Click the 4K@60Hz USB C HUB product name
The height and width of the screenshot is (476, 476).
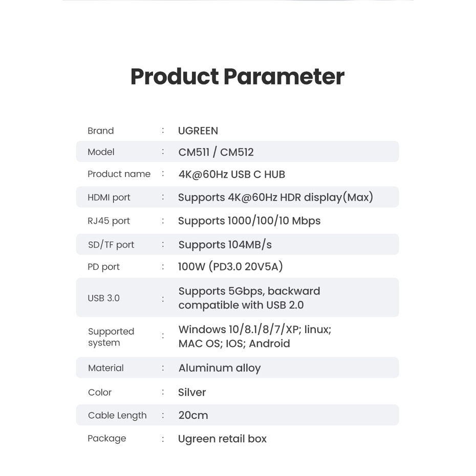coord(231,175)
